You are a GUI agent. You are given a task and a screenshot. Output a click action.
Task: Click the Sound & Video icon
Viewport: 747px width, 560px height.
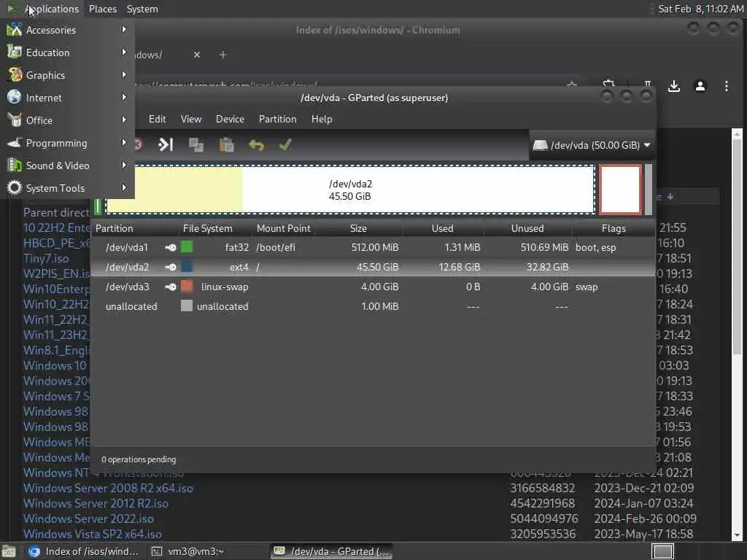[15, 166]
